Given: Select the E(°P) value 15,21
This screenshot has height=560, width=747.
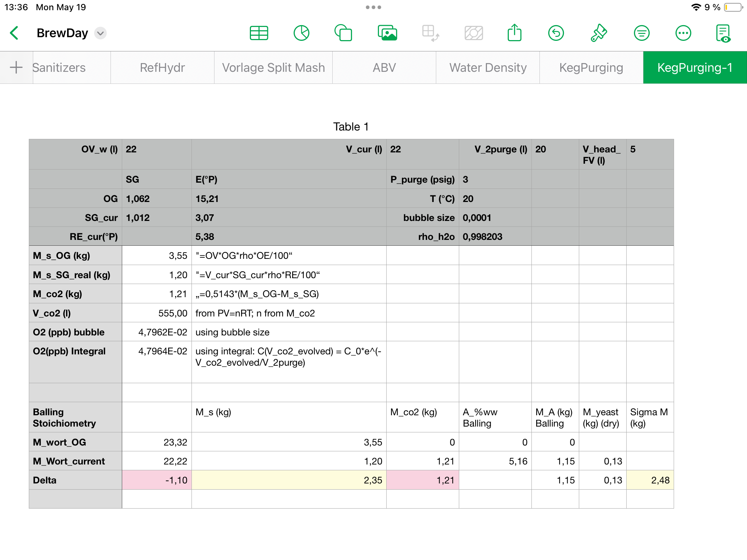Looking at the screenshot, I should point(289,198).
